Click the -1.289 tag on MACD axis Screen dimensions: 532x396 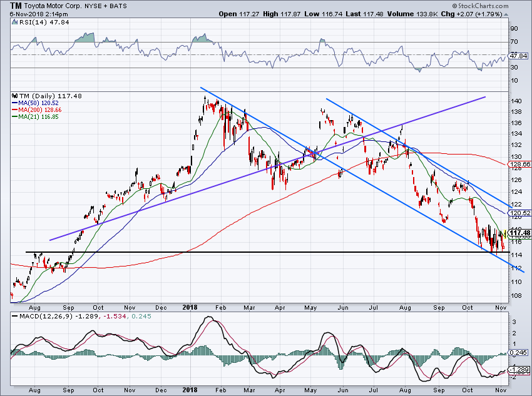[519, 370]
